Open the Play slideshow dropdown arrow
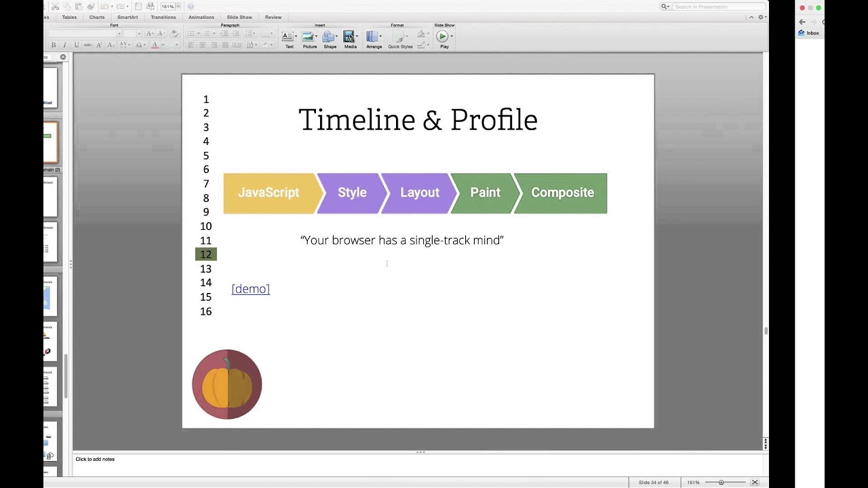This screenshot has width=868, height=488. point(452,36)
